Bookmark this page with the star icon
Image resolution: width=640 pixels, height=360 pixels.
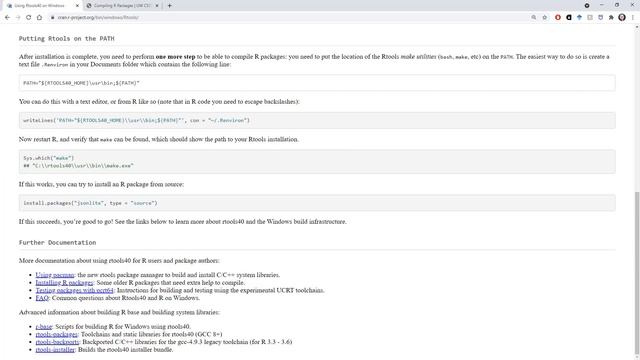click(x=544, y=18)
